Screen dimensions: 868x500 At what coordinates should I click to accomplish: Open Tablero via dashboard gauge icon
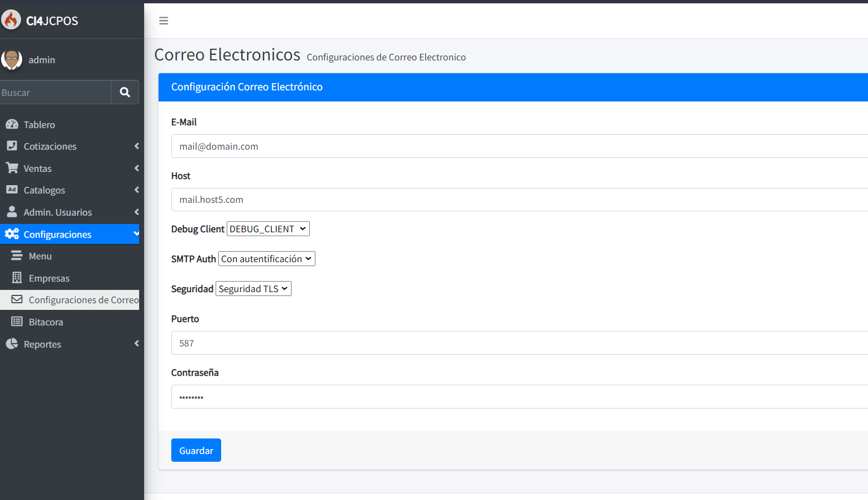tap(12, 124)
